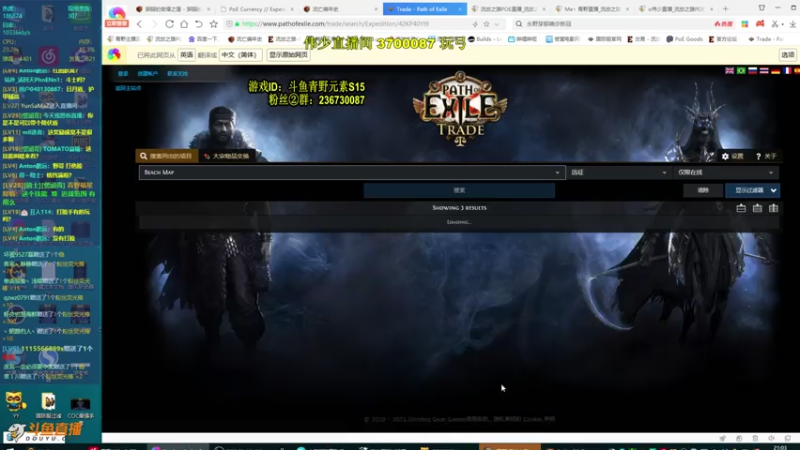The height and width of the screenshot is (450, 800).
Task: Open translate bar Options button
Action: (x=788, y=55)
